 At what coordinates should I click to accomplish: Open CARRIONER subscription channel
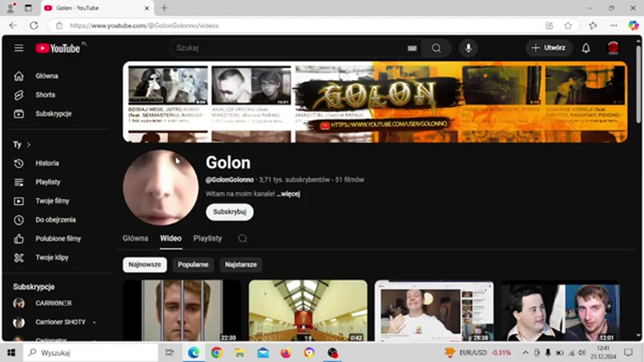click(53, 303)
